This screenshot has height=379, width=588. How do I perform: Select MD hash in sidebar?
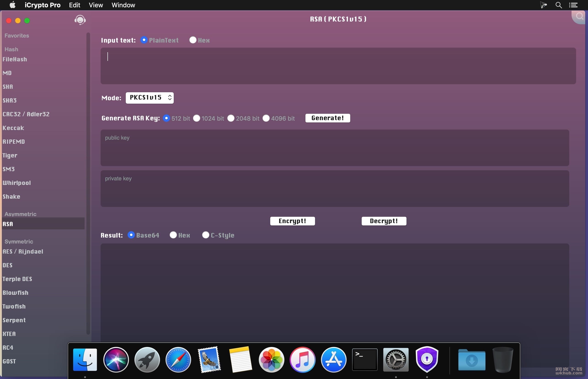pyautogui.click(x=7, y=73)
